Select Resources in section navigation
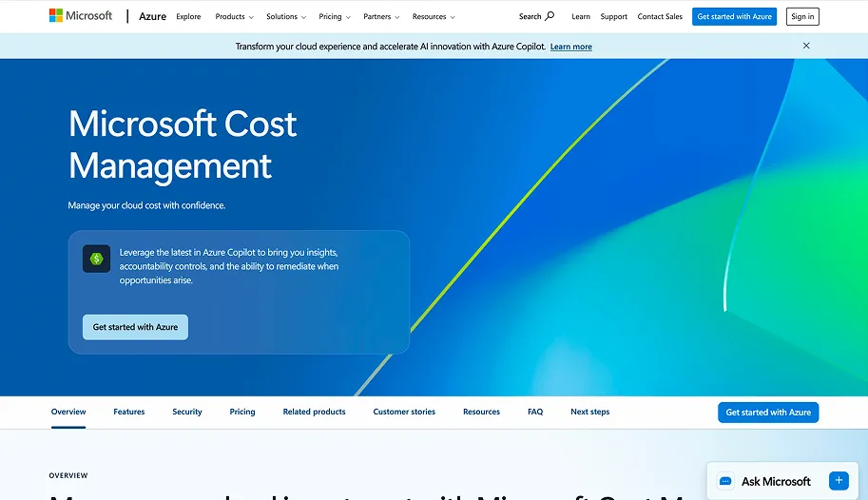This screenshot has width=868, height=500. [481, 412]
